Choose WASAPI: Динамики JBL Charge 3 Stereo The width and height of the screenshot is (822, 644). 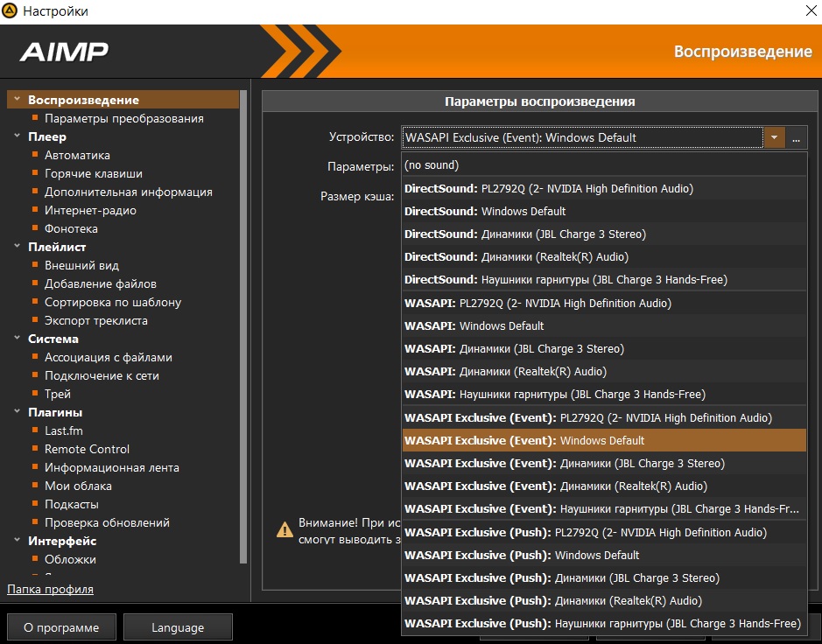[x=604, y=349]
